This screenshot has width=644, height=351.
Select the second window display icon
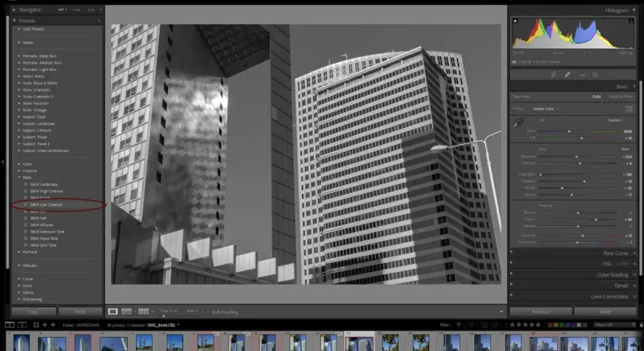(x=22, y=325)
